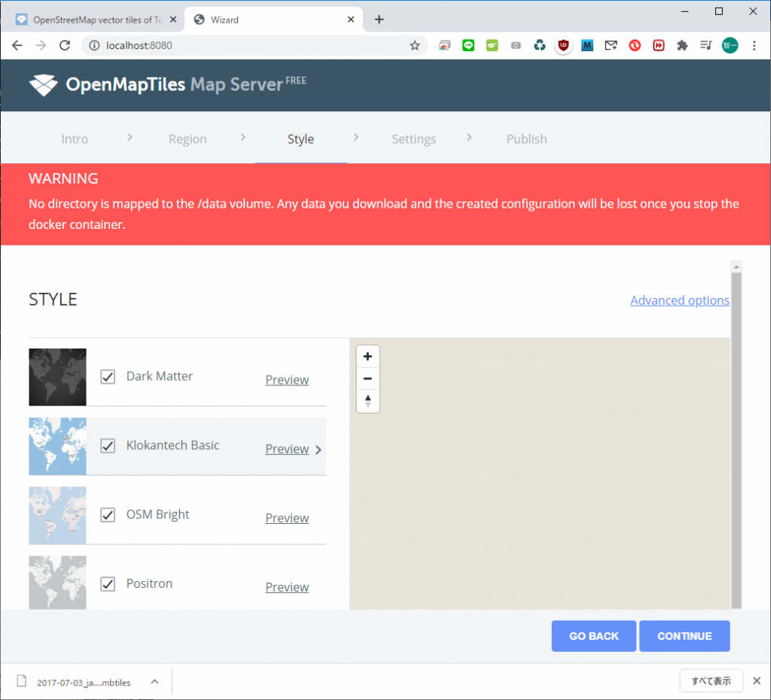
Task: Disable the Positron style checkbox
Action: (108, 584)
